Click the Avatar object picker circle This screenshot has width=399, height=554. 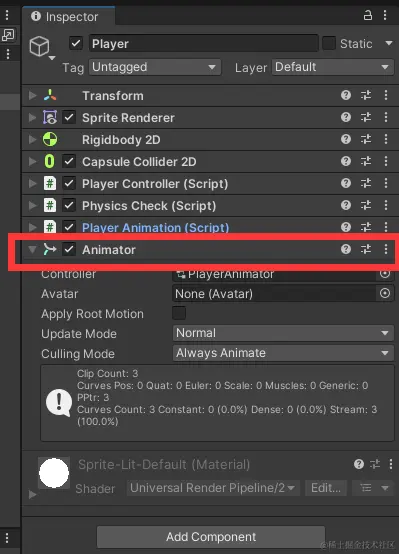point(385,293)
